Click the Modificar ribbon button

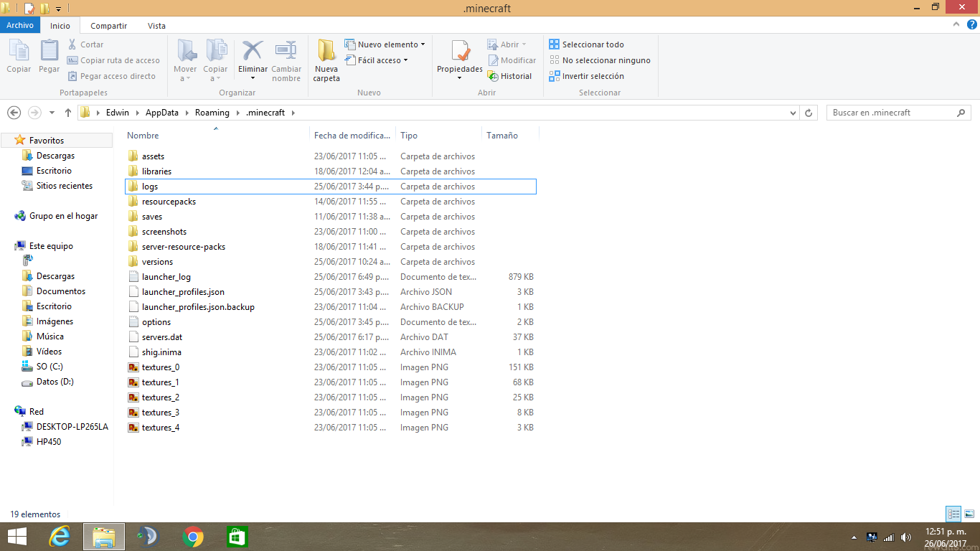[512, 60]
